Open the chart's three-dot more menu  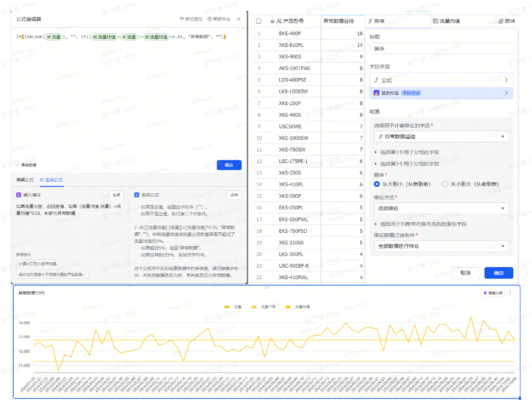[510, 293]
